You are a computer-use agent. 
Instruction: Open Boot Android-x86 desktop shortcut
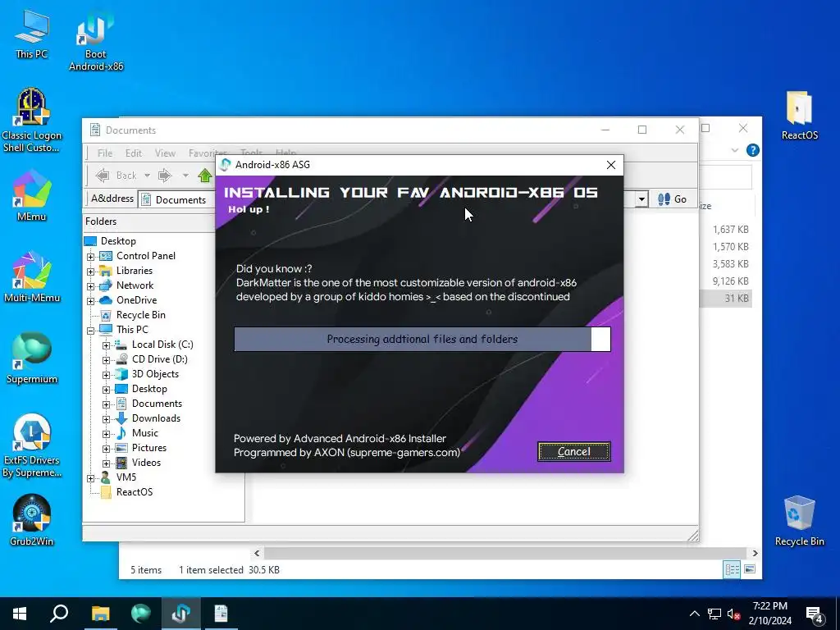point(96,41)
